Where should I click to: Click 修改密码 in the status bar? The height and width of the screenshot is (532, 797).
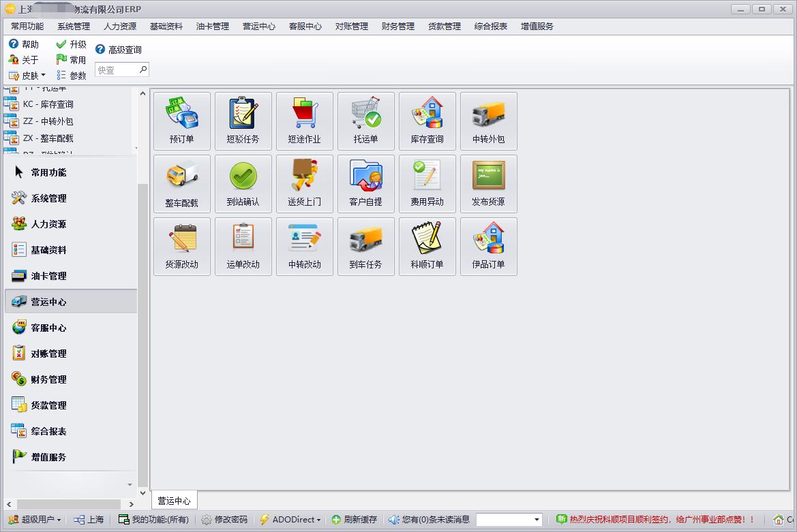tap(224, 520)
